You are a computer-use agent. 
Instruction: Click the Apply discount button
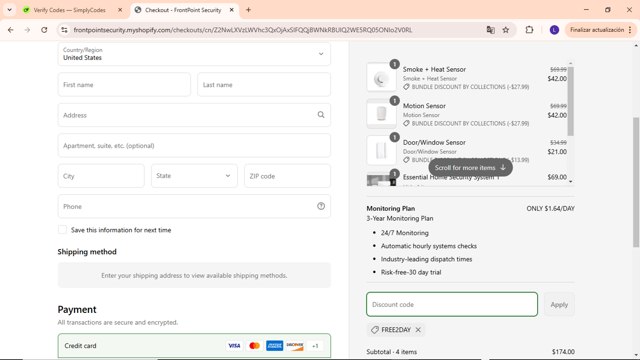(559, 304)
